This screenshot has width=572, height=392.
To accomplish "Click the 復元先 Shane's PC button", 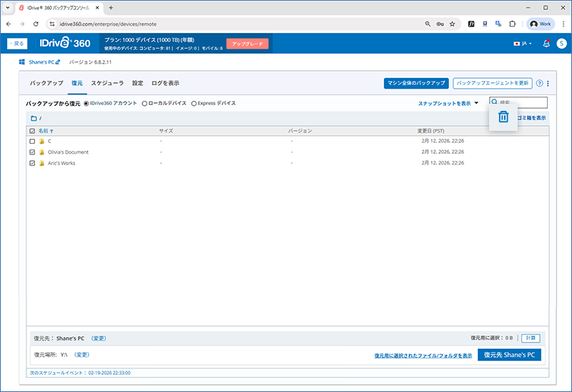I will [509, 354].
